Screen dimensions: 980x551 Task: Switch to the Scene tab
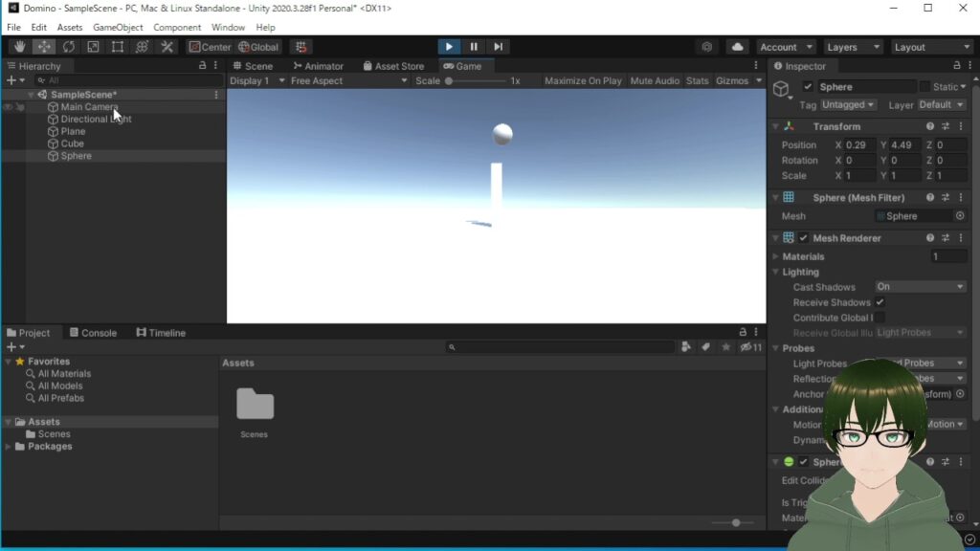tap(253, 66)
